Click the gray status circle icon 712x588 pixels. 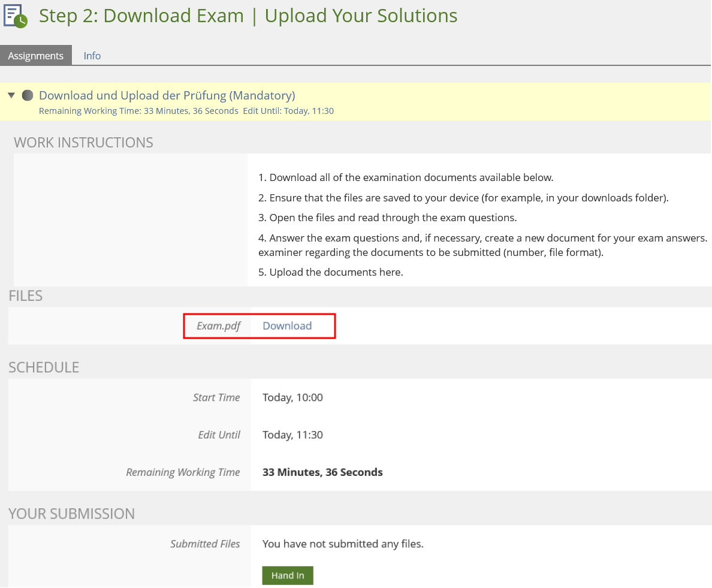coord(27,95)
